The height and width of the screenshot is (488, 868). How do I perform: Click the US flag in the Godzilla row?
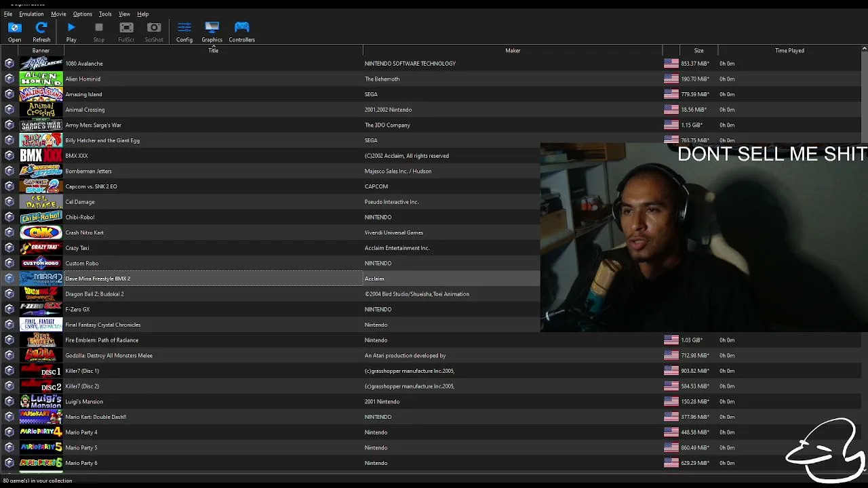671,355
